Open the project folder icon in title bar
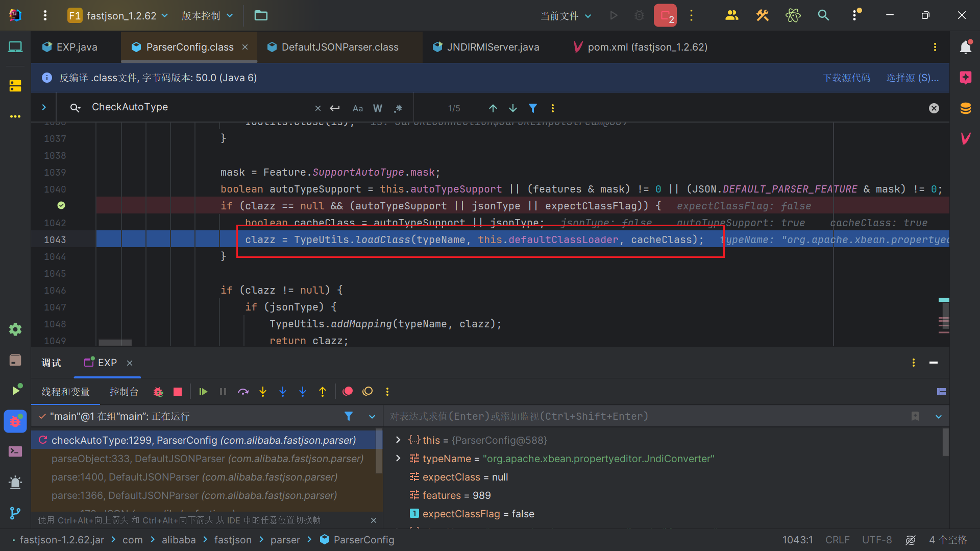 tap(261, 15)
